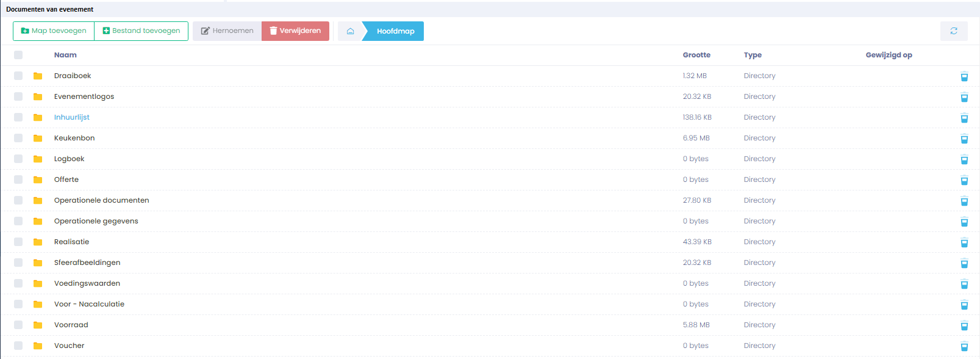The image size is (980, 359).
Task: Check the Inhuurlijst row checkbox
Action: click(x=18, y=117)
